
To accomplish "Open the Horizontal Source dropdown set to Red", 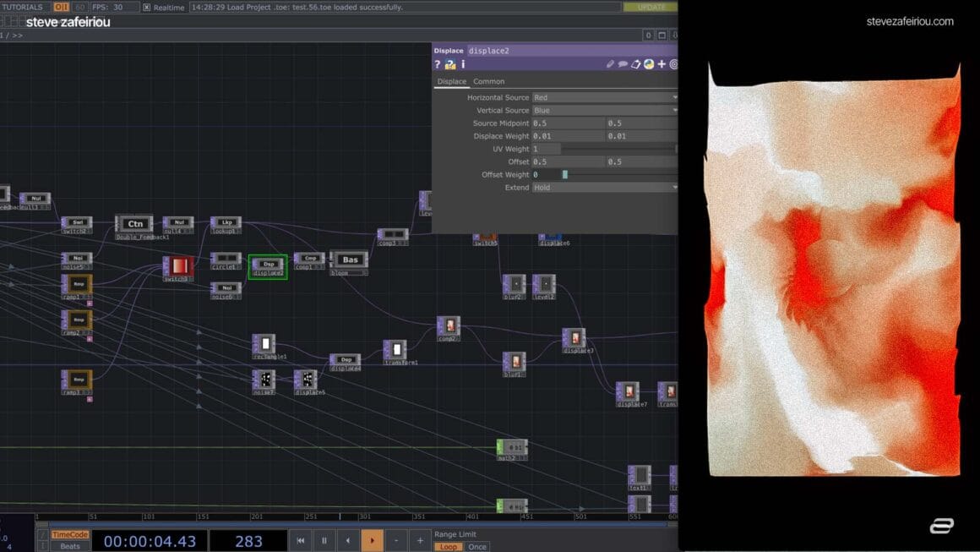I will point(604,96).
